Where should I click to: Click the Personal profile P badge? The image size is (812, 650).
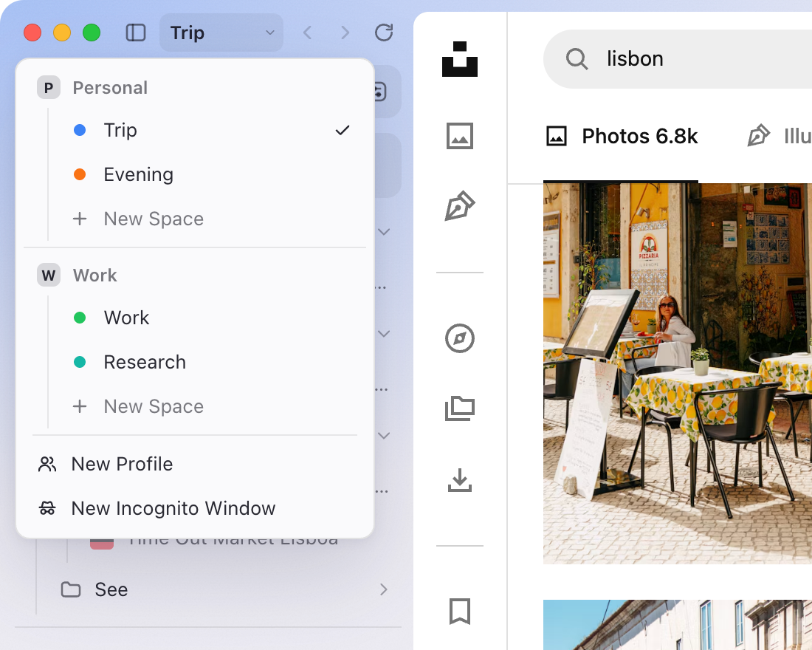(49, 88)
